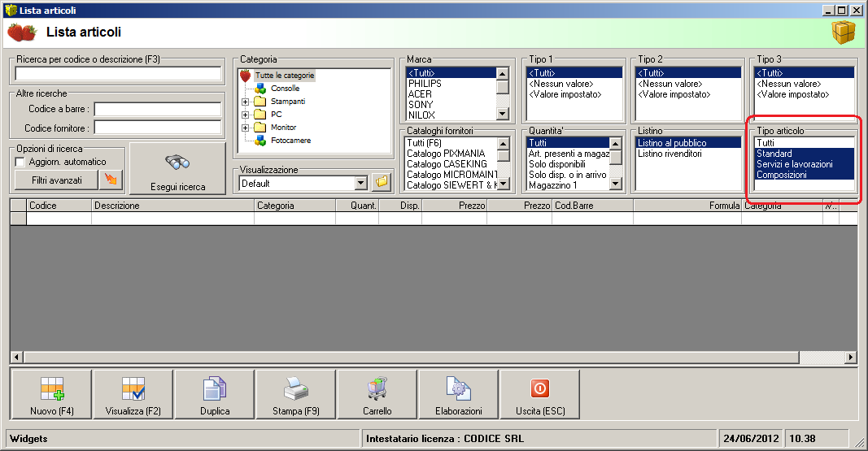Select the Stampanti folder in category tree
This screenshot has height=451, width=868.
coord(288,101)
